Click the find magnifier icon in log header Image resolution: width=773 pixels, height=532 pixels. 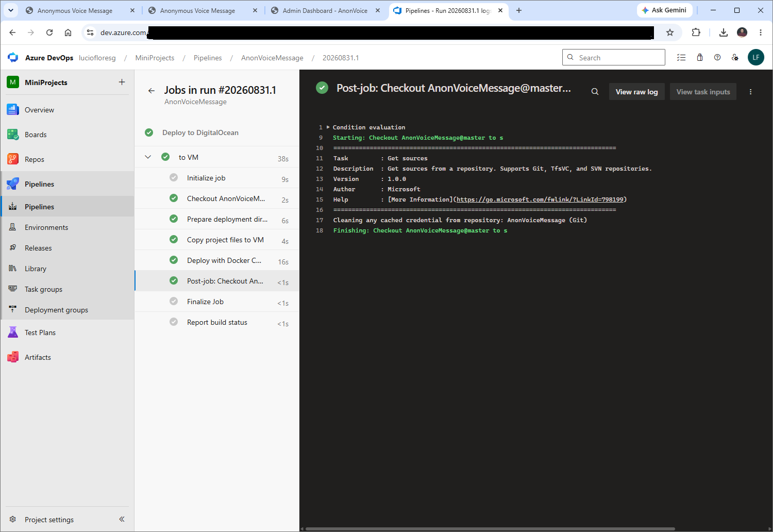point(595,92)
